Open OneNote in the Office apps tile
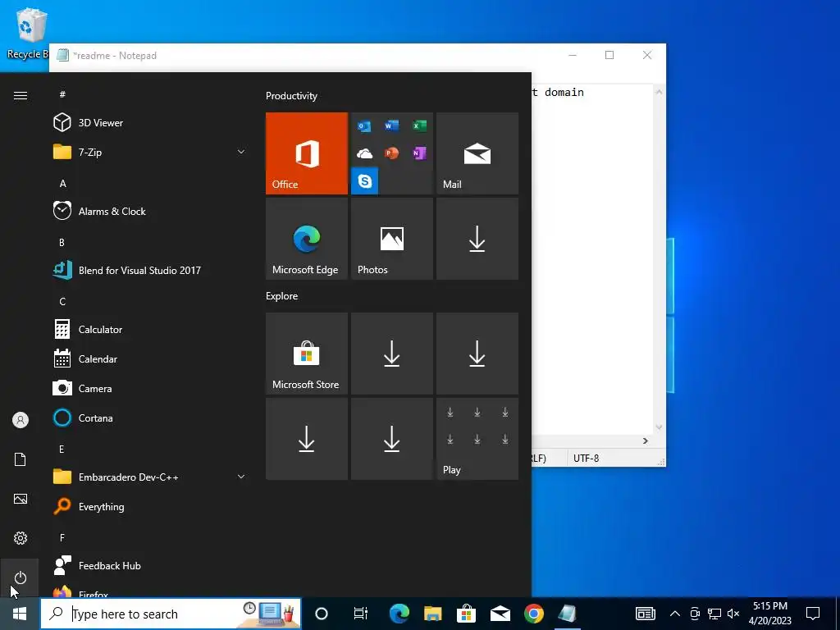Image resolution: width=840 pixels, height=630 pixels. (x=419, y=153)
